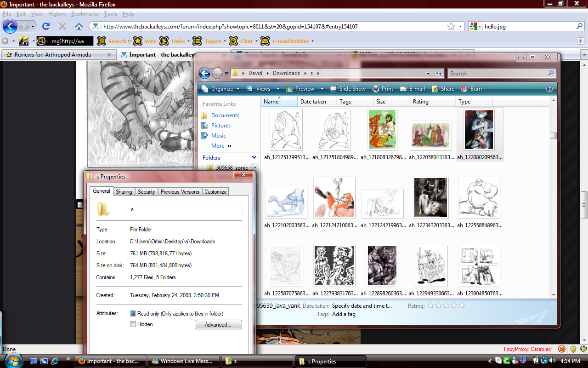Screen dimensions: 588x368
Task: Click the Advanced... button in Properties
Action: [x=218, y=325]
